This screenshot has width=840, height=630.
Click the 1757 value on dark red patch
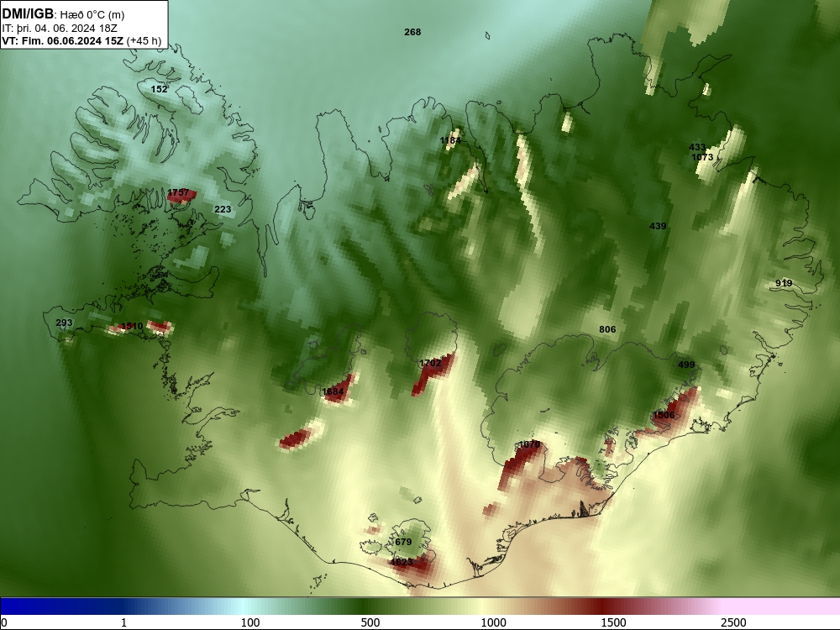pos(178,192)
